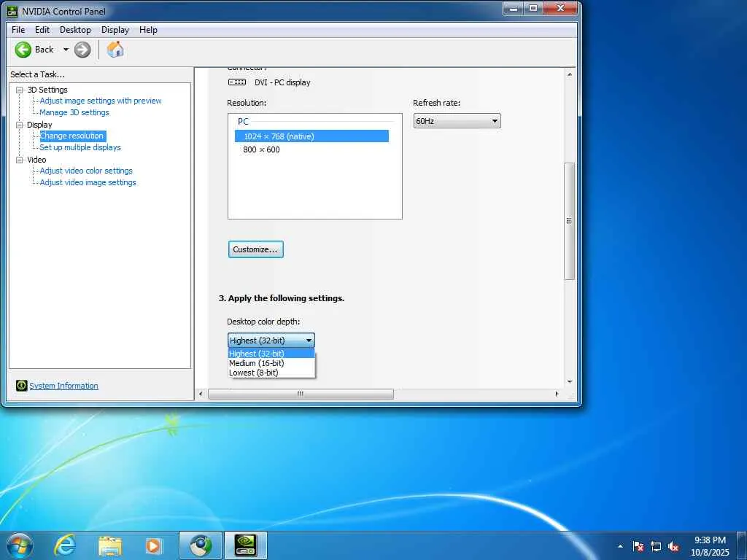Open the Edit menu
The image size is (747, 560).
point(42,29)
